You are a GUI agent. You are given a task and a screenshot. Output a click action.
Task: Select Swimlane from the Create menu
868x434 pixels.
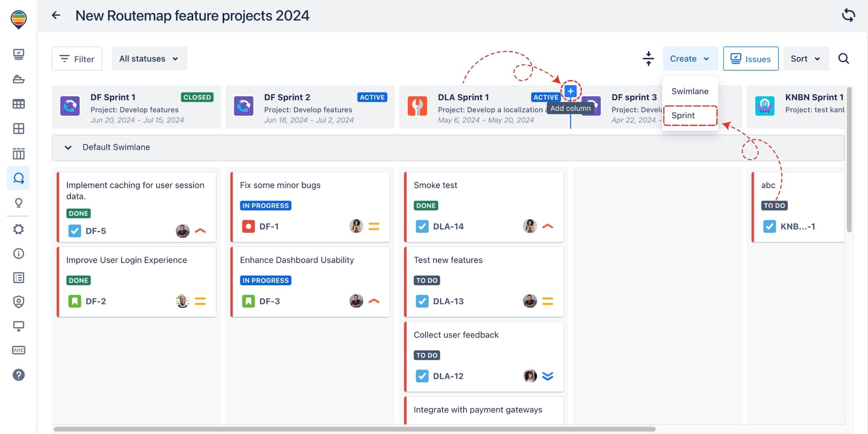[690, 91]
